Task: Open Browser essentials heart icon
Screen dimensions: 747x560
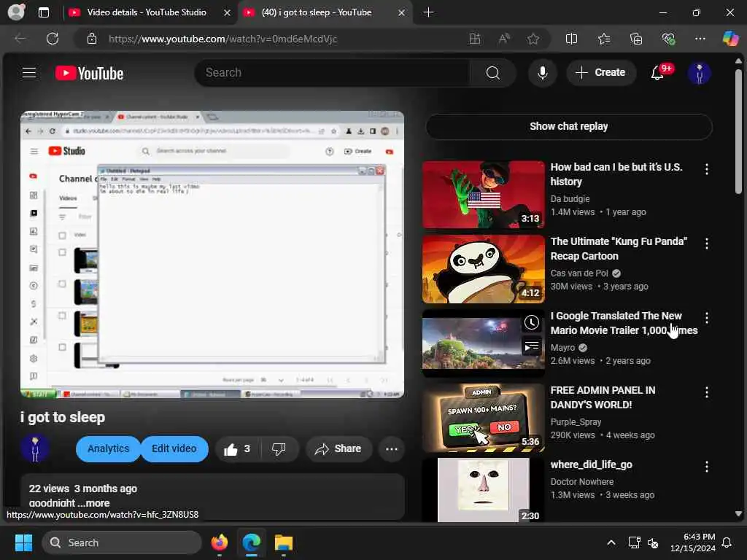Action: (668, 39)
